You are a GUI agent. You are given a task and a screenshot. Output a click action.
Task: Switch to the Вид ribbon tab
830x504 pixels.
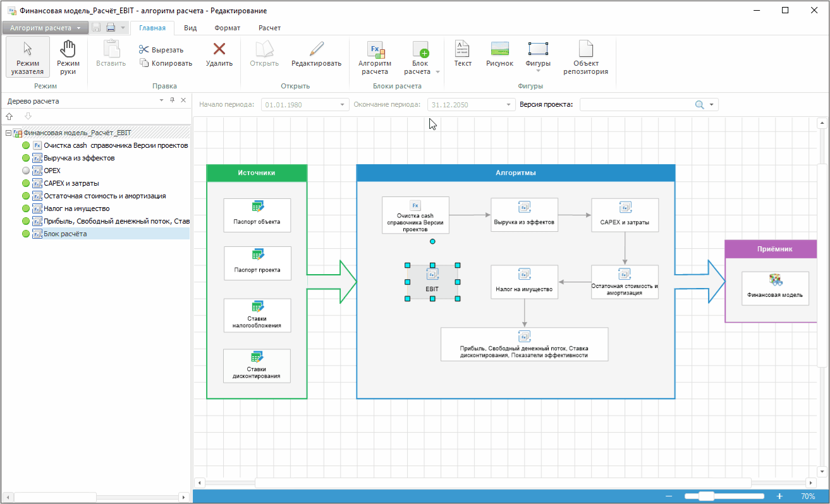click(190, 28)
